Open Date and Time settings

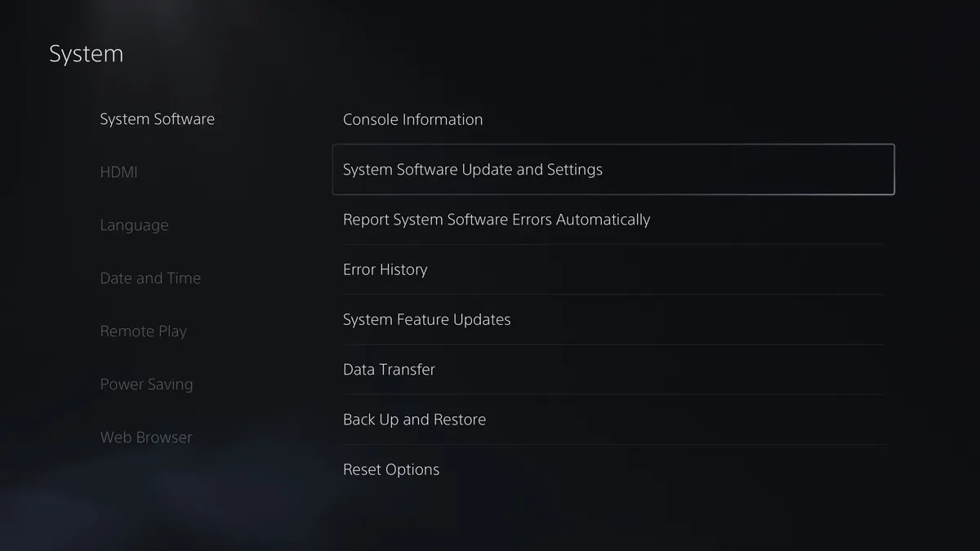[x=150, y=278]
